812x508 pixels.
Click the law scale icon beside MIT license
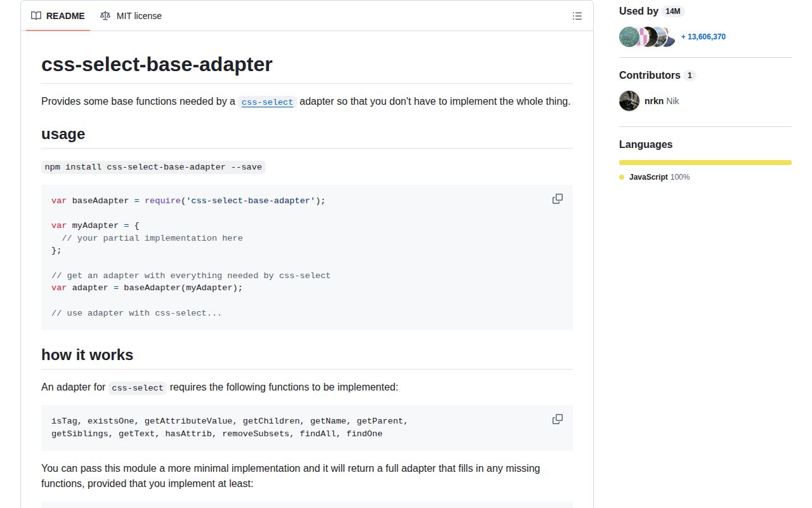tap(105, 16)
